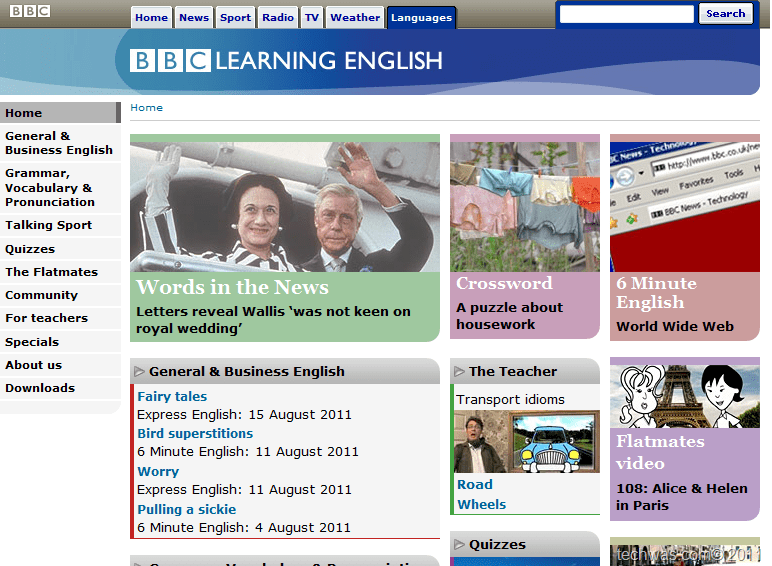Click 6 Minute English: 4 August 2011 text

pos(244,528)
